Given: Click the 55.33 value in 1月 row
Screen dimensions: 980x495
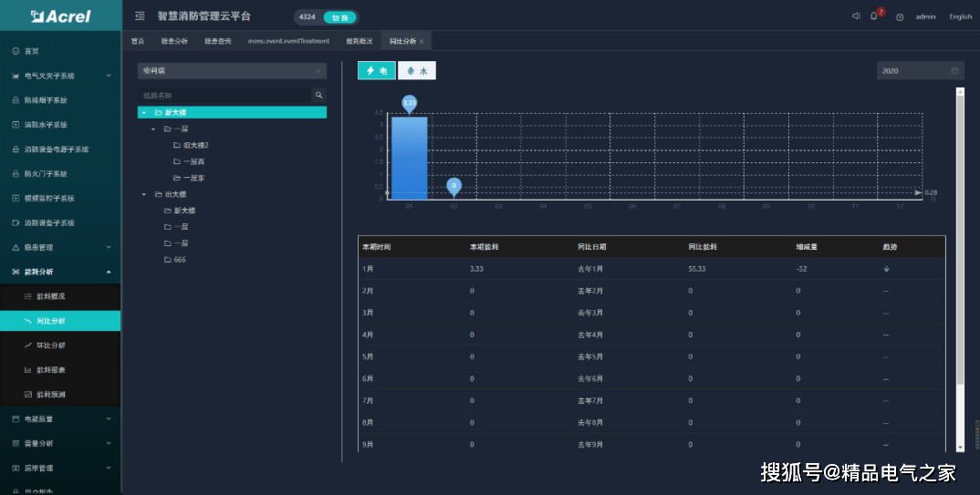Looking at the screenshot, I should coord(697,269).
